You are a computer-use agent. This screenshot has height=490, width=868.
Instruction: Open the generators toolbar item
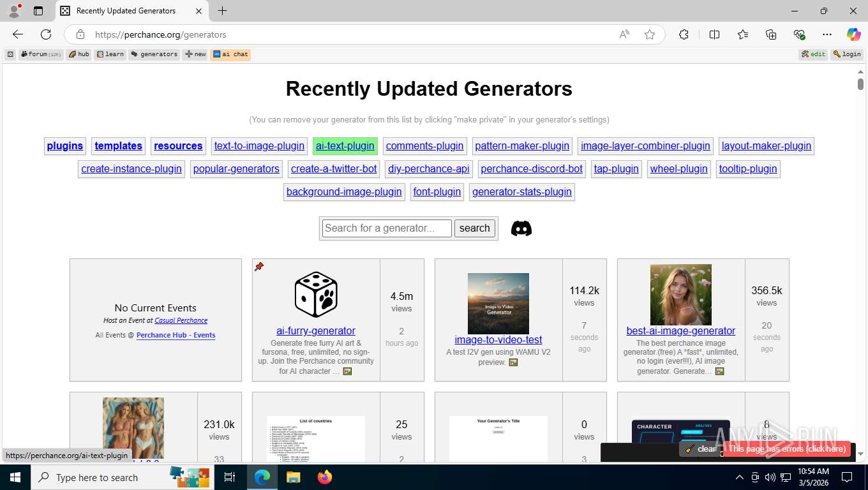point(154,54)
